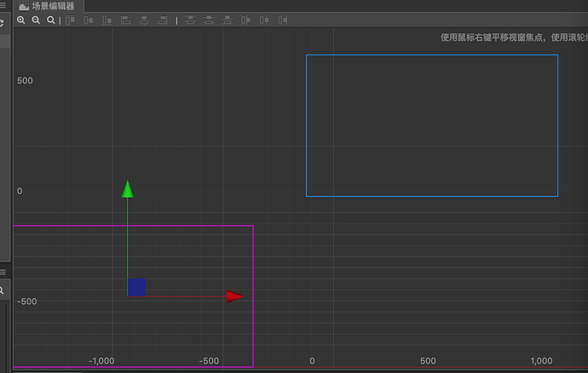Reset the scene zoom with the plain magnifier
The width and height of the screenshot is (588, 373).
coord(50,20)
